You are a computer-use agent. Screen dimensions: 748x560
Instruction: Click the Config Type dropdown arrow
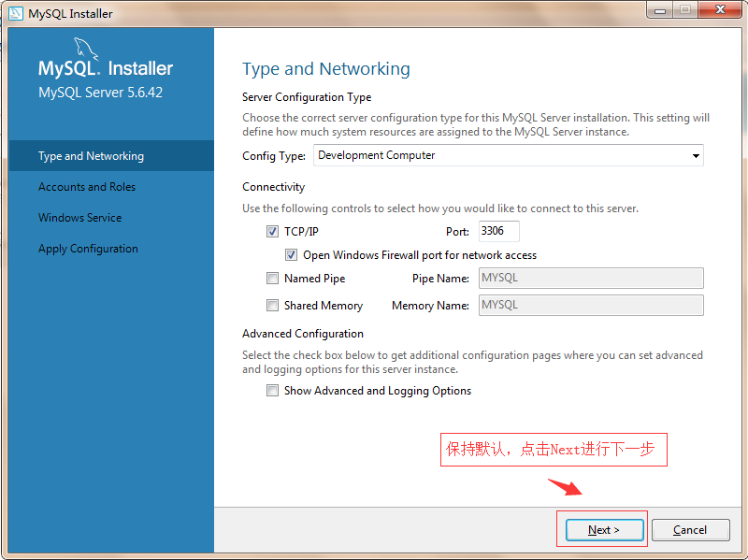pos(696,156)
